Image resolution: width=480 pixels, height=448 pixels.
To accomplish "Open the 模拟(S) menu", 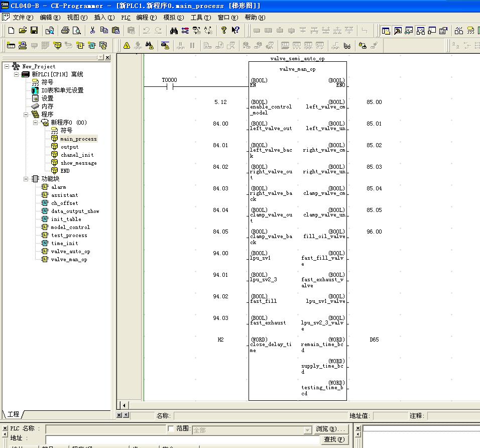I will tap(173, 18).
